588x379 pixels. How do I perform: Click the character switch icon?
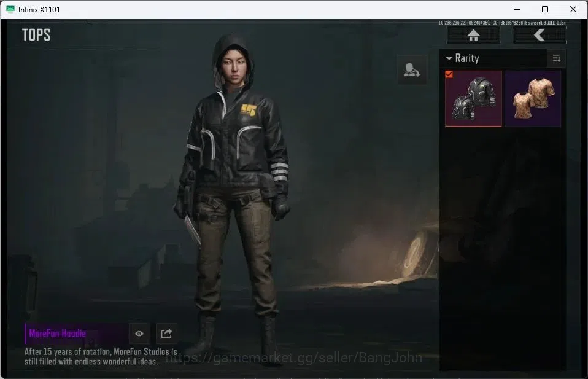[412, 70]
